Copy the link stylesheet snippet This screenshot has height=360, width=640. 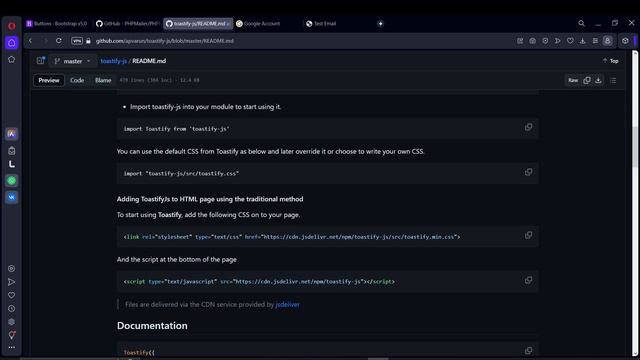coord(528,236)
